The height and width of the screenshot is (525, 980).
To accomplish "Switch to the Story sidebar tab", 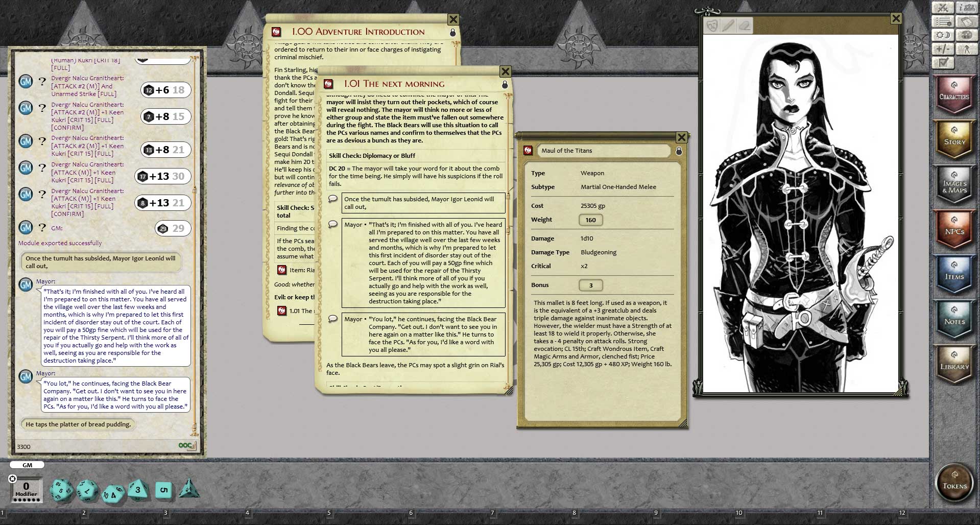I will click(x=954, y=139).
